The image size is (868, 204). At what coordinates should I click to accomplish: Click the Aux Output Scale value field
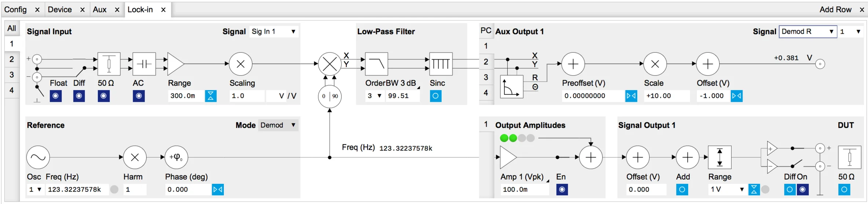coord(667,96)
